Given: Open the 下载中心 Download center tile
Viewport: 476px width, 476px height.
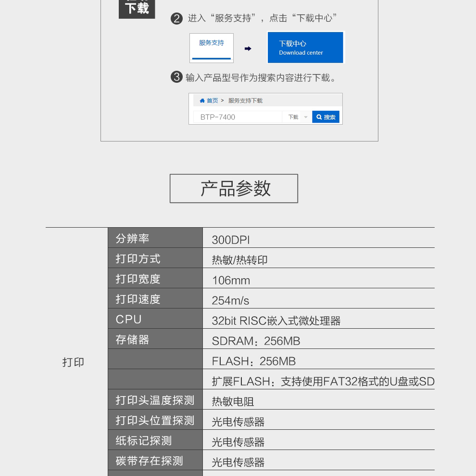Looking at the screenshot, I should pos(305,48).
